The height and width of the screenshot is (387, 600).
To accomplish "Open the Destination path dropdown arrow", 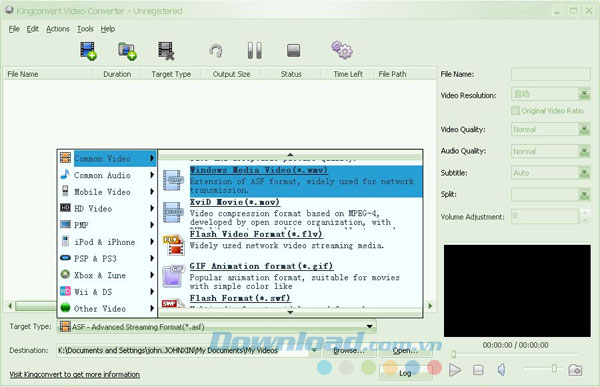I will [x=315, y=350].
